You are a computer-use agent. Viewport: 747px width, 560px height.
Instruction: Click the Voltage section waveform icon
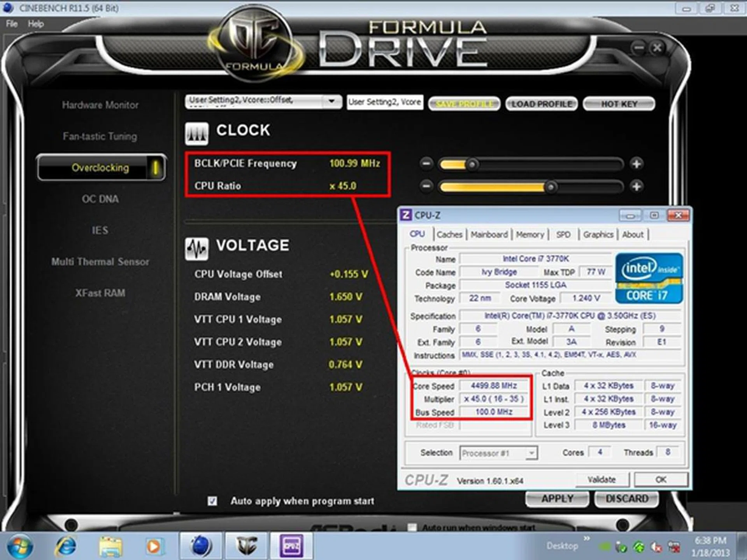(196, 248)
